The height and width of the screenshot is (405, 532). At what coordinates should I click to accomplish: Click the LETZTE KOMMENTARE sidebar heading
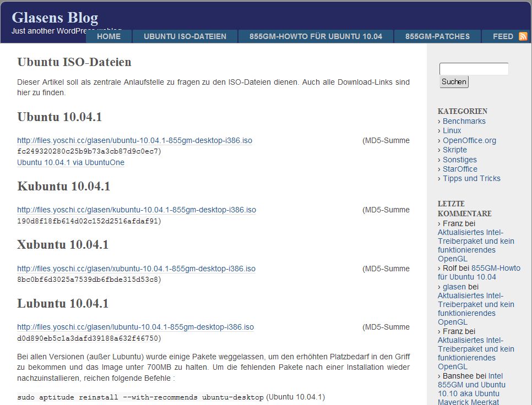464,209
